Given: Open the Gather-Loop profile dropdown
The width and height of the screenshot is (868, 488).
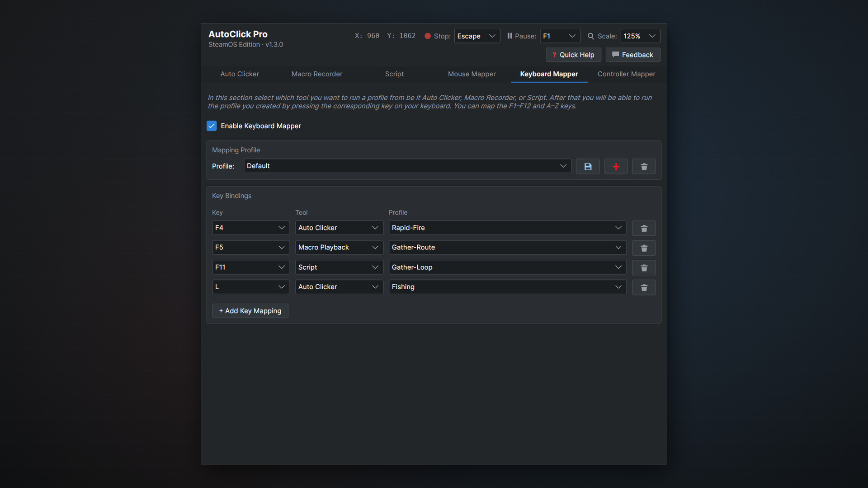Looking at the screenshot, I should [507, 267].
